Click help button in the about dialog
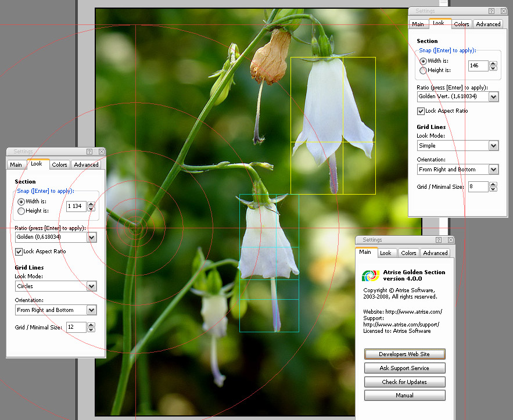This screenshot has width=513, height=420. click(x=439, y=240)
